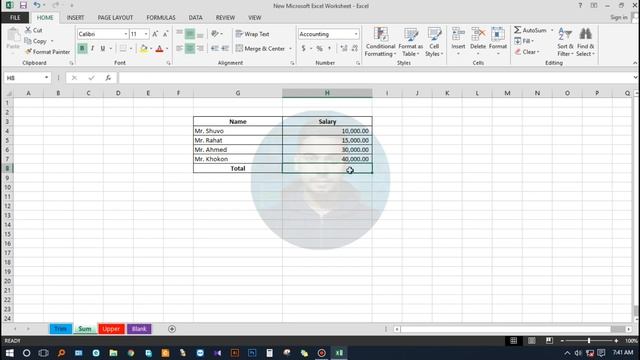The width and height of the screenshot is (640, 360).
Task: Click Increase Decimal icon
Action: [344, 49]
